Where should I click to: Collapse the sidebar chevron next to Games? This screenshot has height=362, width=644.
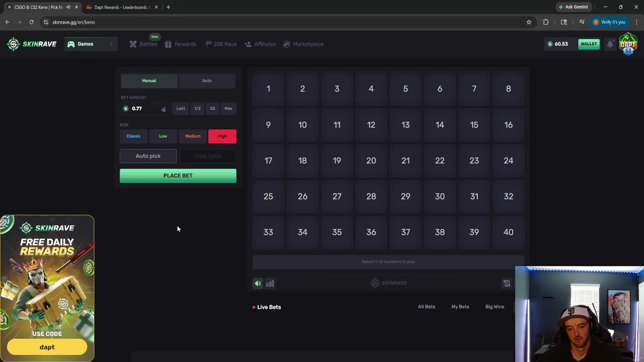point(111,44)
